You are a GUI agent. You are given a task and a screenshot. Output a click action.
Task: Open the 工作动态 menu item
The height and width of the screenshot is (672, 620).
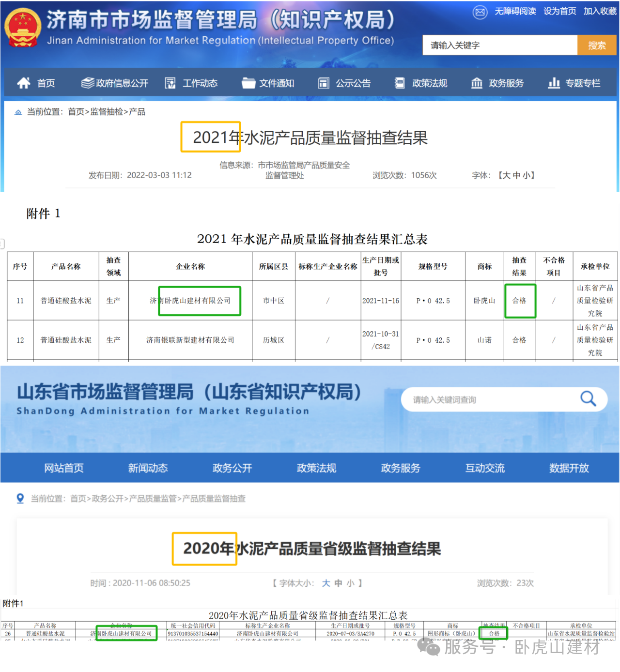pyautogui.click(x=200, y=83)
